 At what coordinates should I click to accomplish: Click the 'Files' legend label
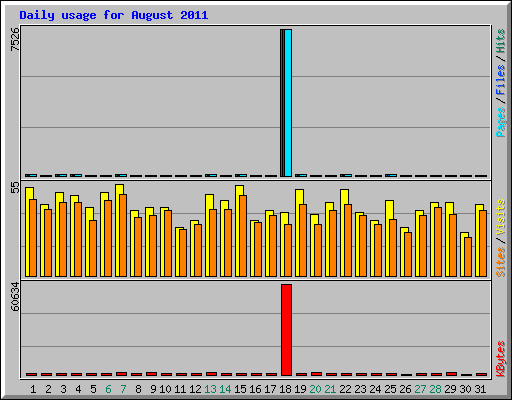click(x=501, y=79)
